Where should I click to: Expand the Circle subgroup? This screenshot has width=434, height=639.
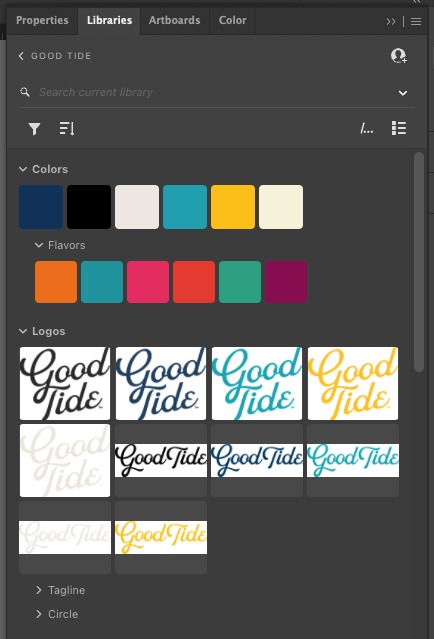pos(39,614)
